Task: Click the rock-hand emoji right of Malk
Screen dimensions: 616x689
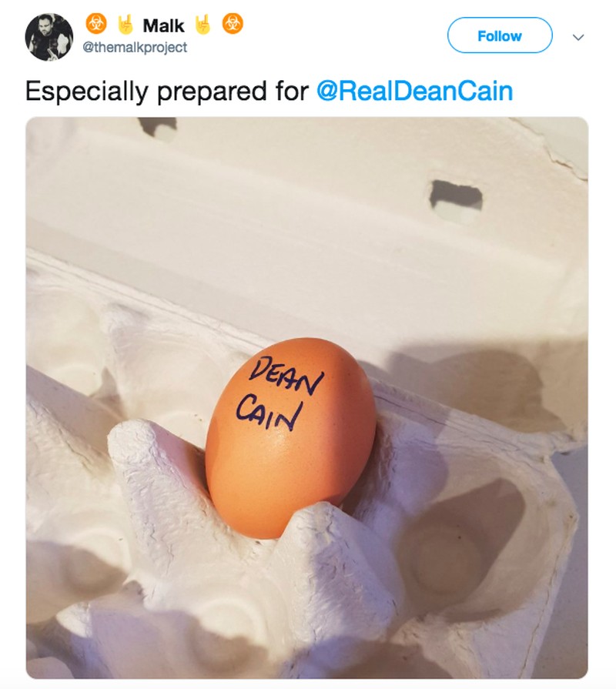Action: point(204,25)
